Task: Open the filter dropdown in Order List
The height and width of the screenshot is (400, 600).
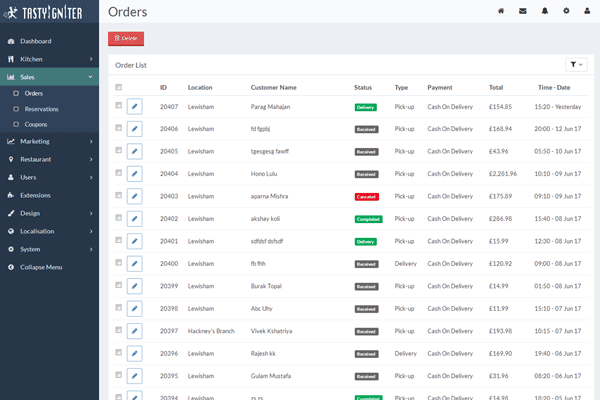Action: point(576,64)
